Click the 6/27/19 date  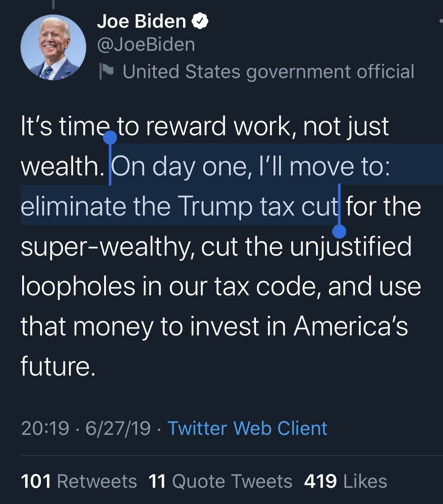tap(118, 428)
